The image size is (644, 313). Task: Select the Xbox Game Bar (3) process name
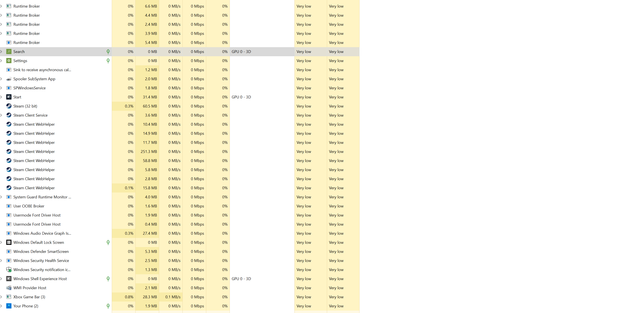point(29,297)
